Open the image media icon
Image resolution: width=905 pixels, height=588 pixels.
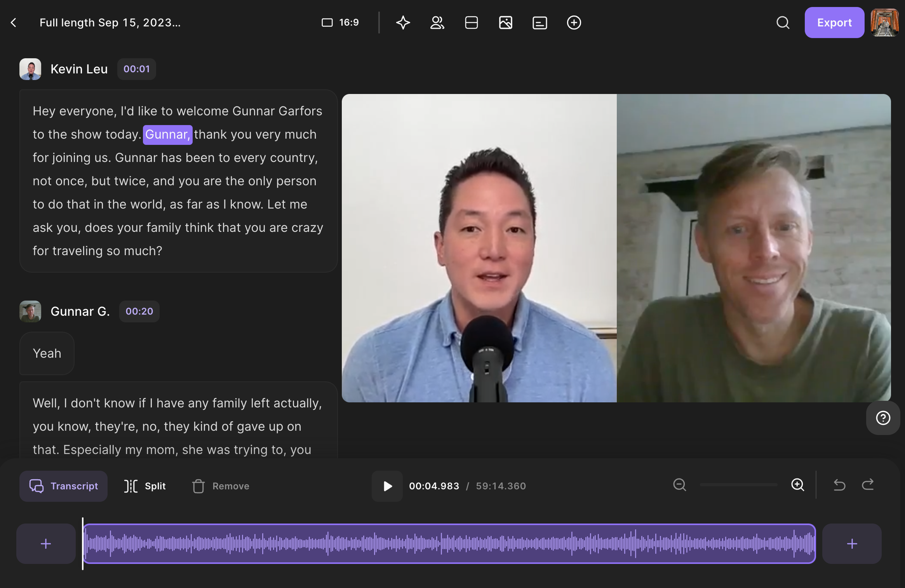(x=505, y=23)
